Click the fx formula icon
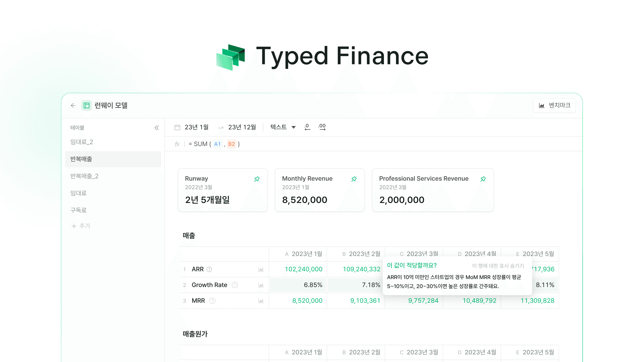The width and height of the screenshot is (644, 362). [x=177, y=144]
